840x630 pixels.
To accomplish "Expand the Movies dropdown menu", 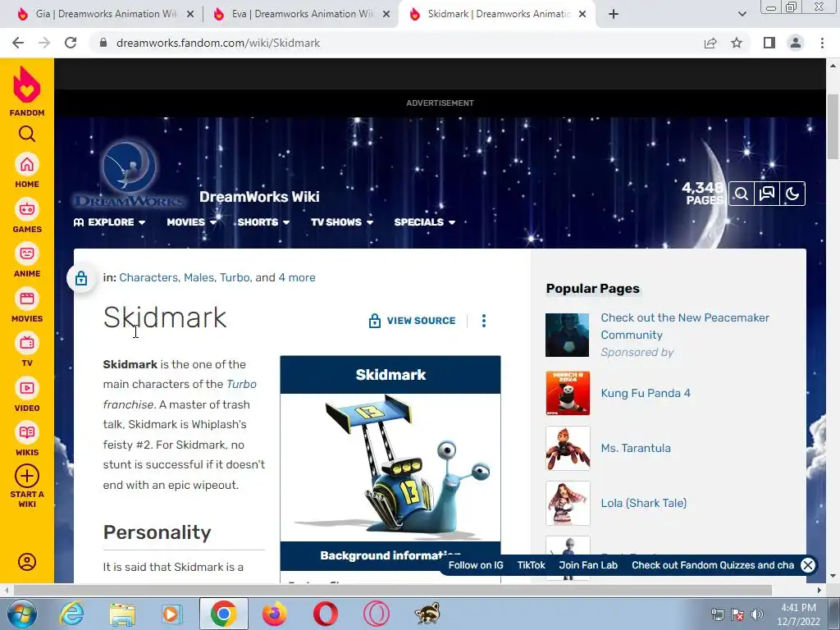I will point(191,221).
